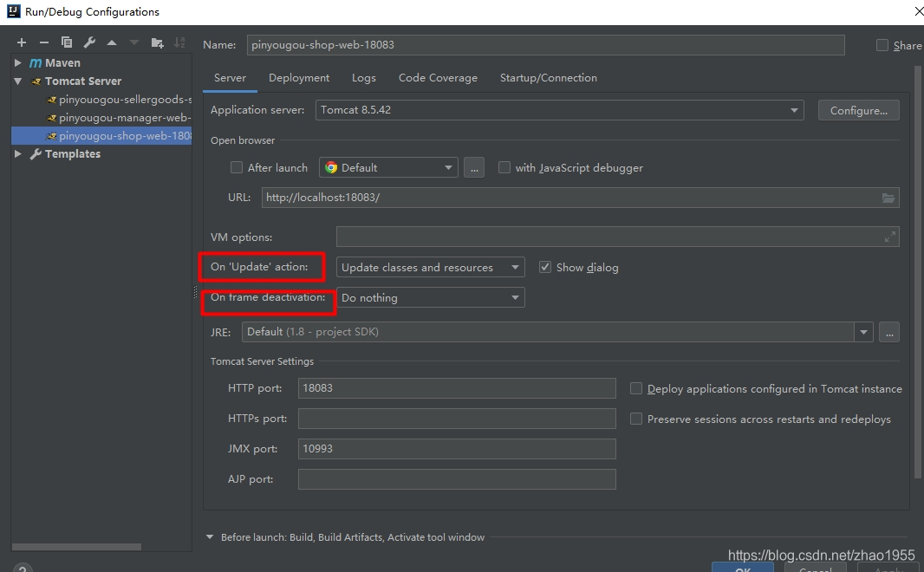Create new folder for configurations
Screen dimensions: 924x572
(x=158, y=42)
